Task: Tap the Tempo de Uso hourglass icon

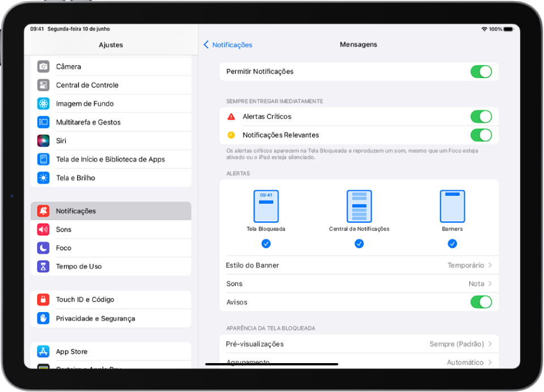Action: click(x=44, y=266)
